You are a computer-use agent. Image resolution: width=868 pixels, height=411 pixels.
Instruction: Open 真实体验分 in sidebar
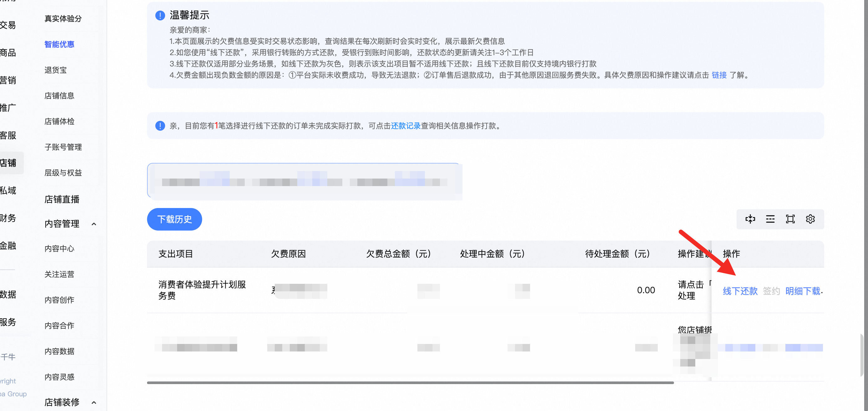[63, 18]
